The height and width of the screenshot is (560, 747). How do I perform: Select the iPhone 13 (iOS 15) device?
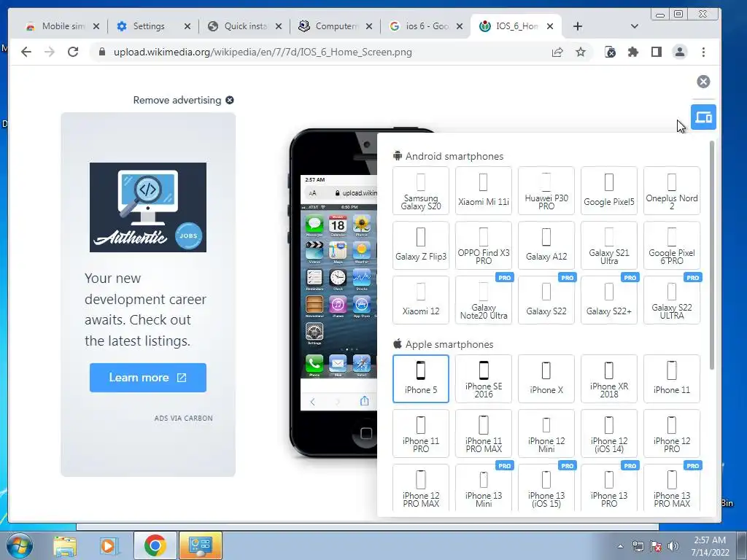coord(546,488)
